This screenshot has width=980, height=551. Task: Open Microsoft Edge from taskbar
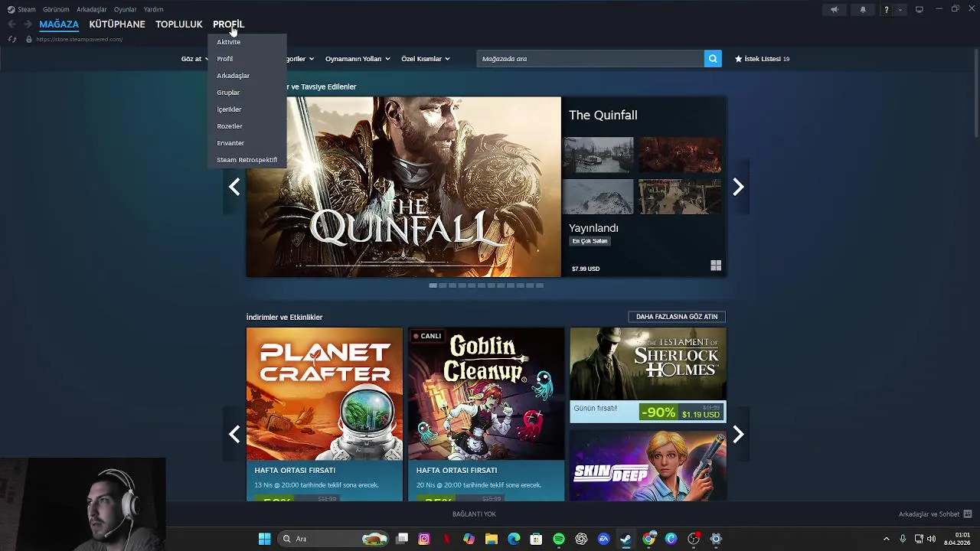(x=514, y=539)
